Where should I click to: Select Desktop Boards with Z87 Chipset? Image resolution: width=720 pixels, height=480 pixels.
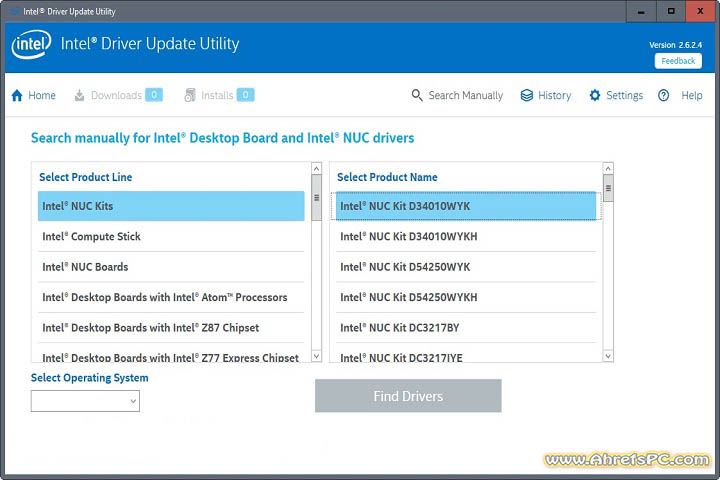(x=171, y=328)
